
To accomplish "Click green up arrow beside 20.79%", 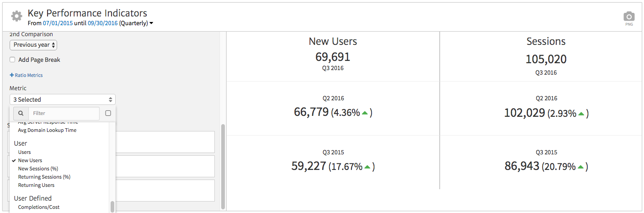I will (x=580, y=167).
